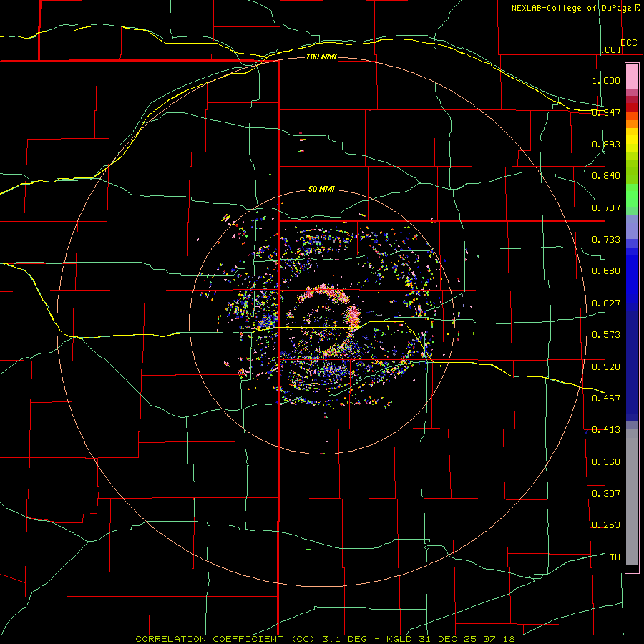This screenshot has width=644, height=644.
Task: Click the DCC label above the color scale
Action: [628, 43]
